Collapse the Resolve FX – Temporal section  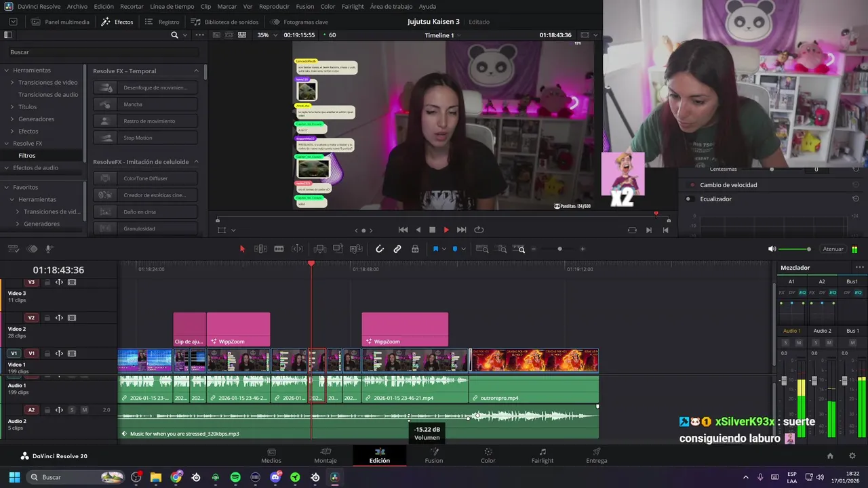tap(197, 71)
